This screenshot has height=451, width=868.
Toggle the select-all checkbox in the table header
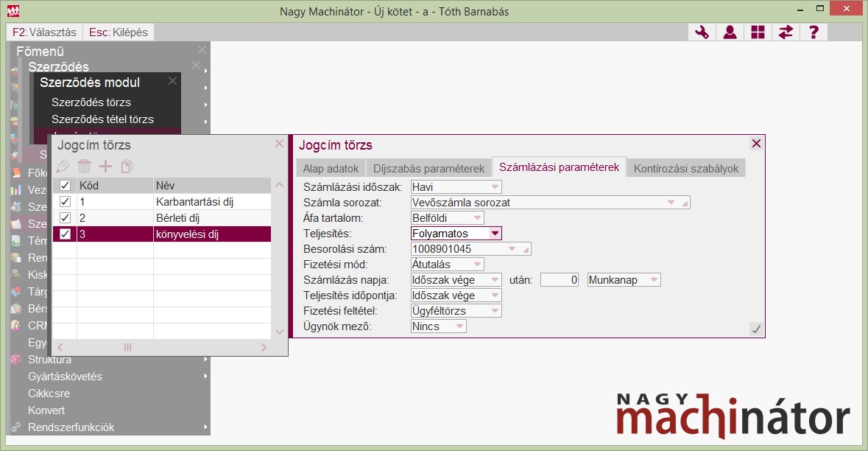coord(65,186)
